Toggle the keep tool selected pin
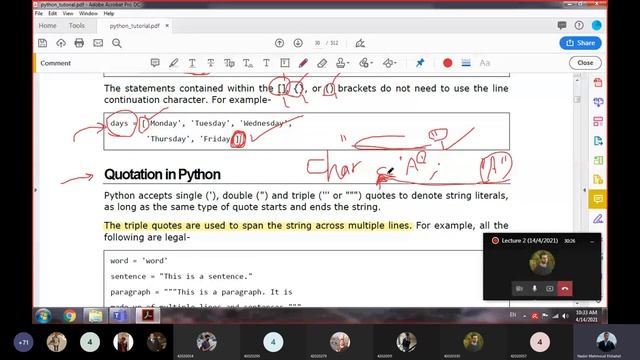Viewport: 640px width, 360px height. tap(420, 63)
